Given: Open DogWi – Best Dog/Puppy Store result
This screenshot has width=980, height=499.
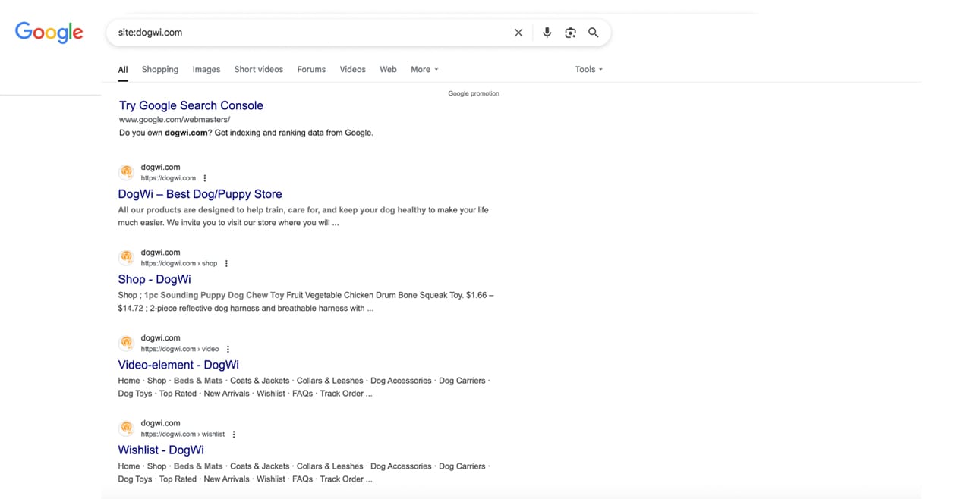Looking at the screenshot, I should point(200,194).
